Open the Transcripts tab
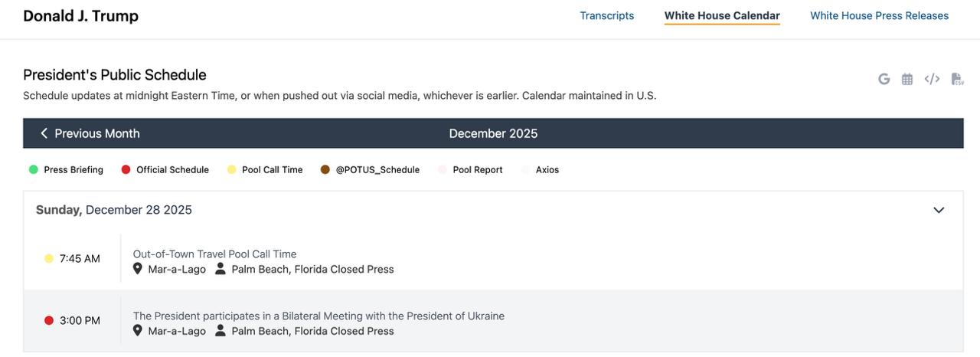 click(606, 16)
